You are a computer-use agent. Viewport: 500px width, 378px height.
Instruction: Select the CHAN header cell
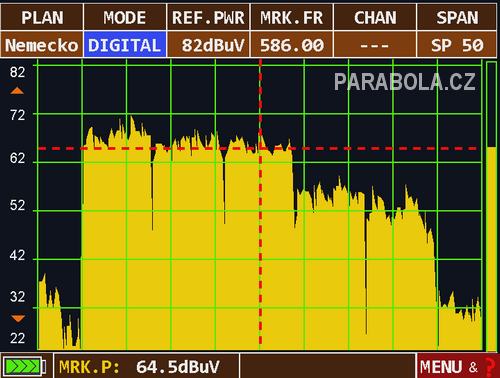point(375,17)
